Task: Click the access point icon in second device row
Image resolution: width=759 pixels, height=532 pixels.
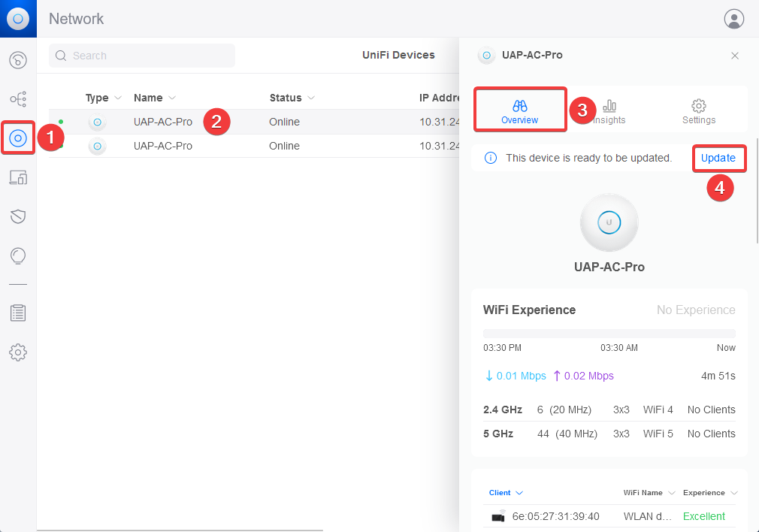Action: [x=97, y=146]
